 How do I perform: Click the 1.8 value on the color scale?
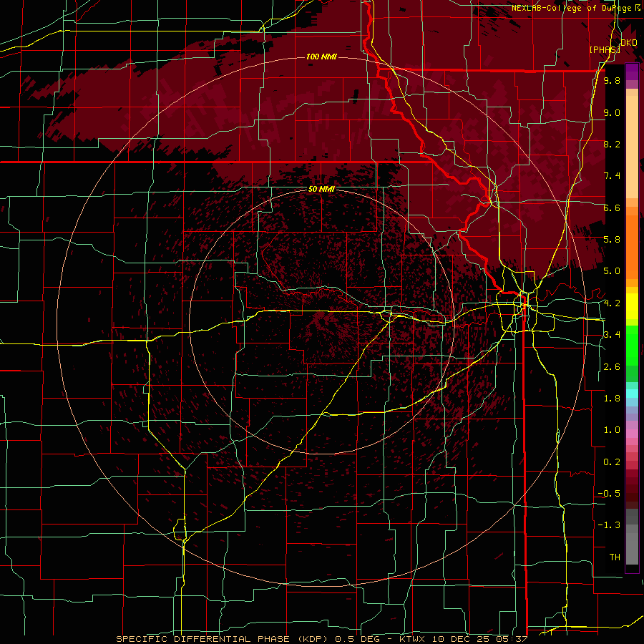(x=612, y=399)
